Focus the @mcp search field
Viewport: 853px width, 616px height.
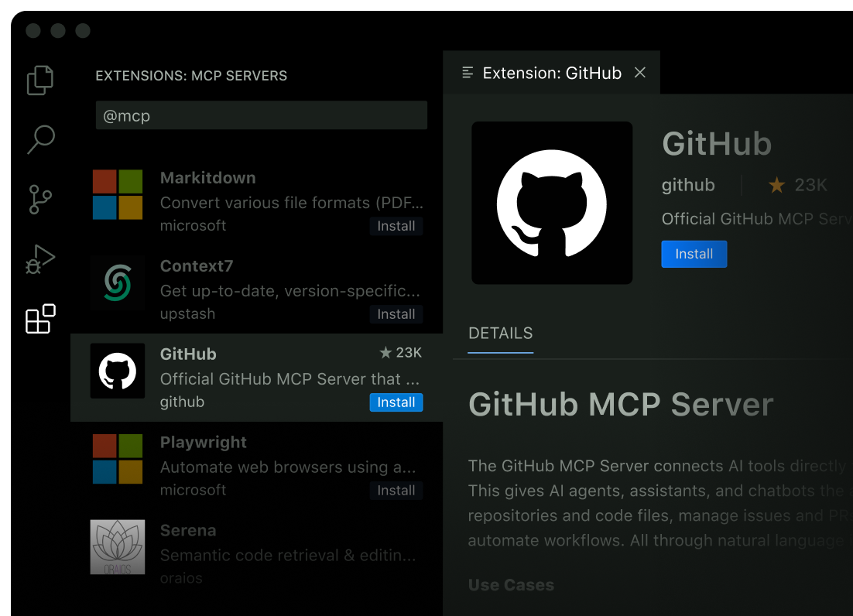[x=261, y=115]
